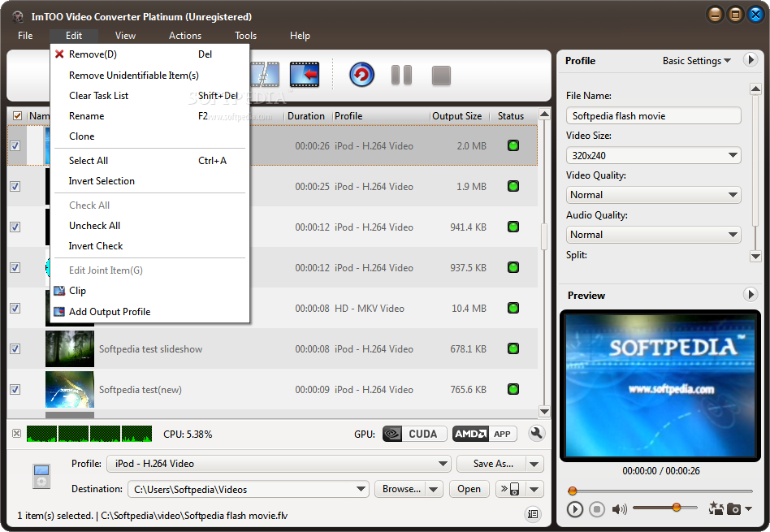This screenshot has height=532, width=770.
Task: Uncheck the 00:00:26 duration item checkbox
Action: 15,146
